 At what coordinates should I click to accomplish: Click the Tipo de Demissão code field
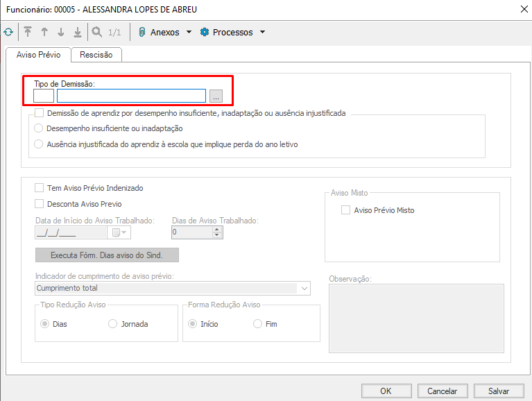44,96
